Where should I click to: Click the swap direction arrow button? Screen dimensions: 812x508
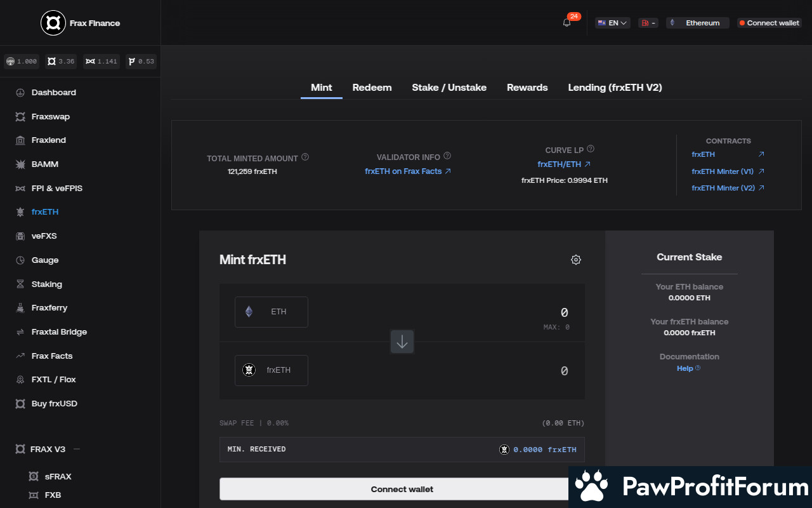[402, 342]
